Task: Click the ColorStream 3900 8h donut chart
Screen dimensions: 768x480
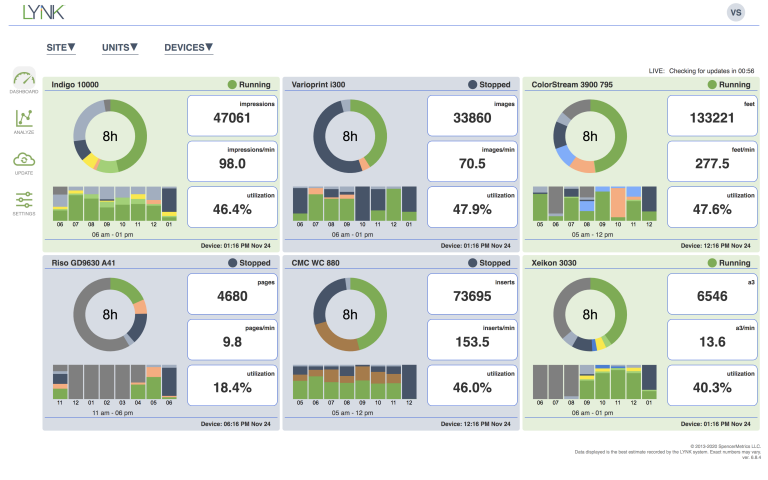Action: (590, 136)
